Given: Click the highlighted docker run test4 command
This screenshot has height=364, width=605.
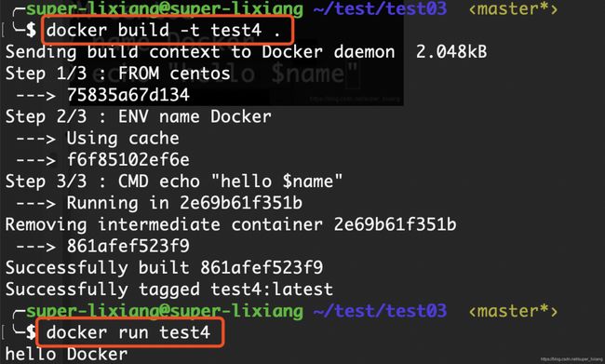Looking at the screenshot, I should tap(130, 332).
